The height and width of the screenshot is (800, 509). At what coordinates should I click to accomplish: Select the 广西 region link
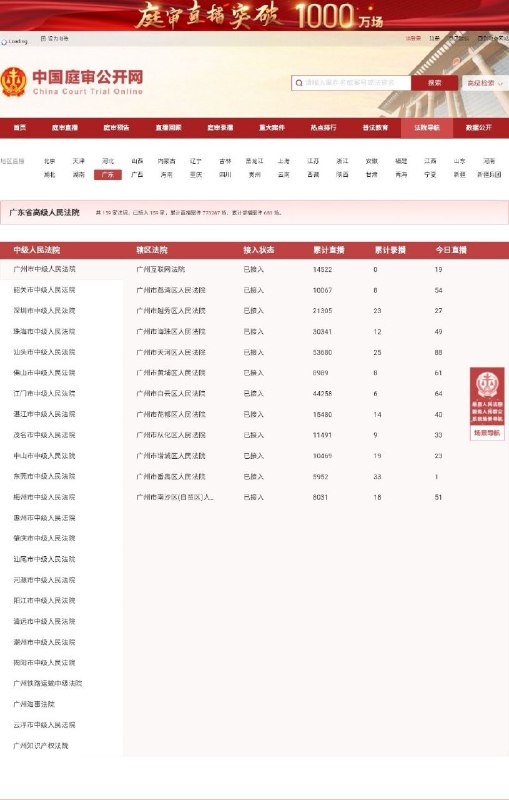point(137,174)
